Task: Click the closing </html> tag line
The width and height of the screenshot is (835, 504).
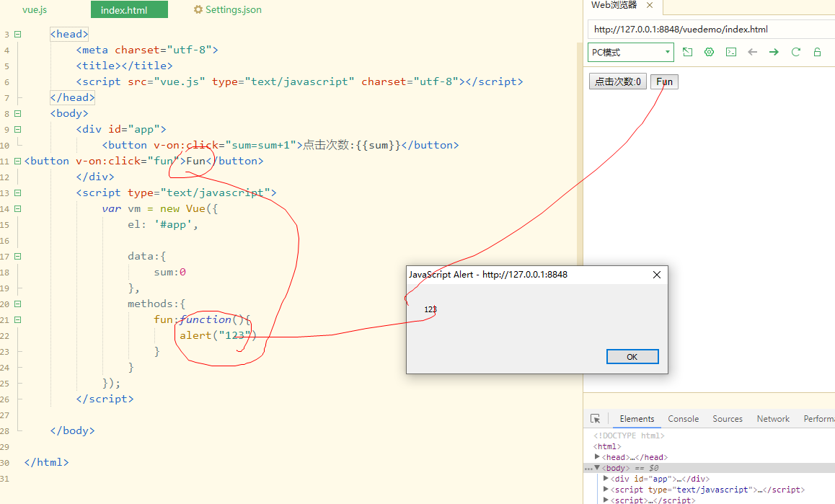Action: point(46,462)
